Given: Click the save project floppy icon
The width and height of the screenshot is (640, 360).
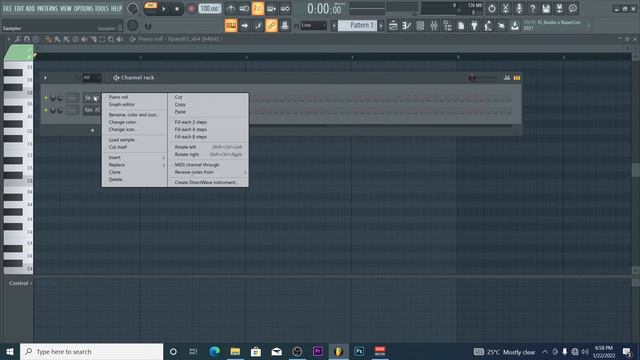Looking at the screenshot, I should coord(546,9).
